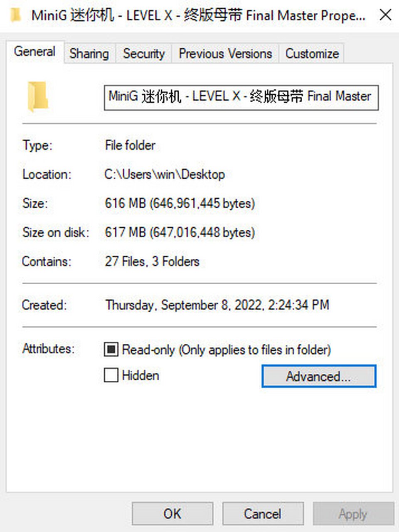The width and height of the screenshot is (399, 532).
Task: Confirm changes with the OK button
Action: pos(172,514)
